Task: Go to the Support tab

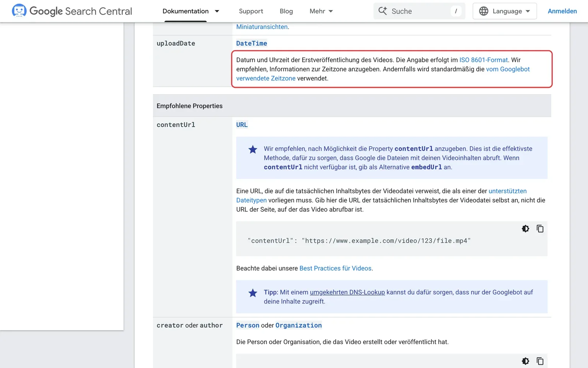Action: click(251, 11)
